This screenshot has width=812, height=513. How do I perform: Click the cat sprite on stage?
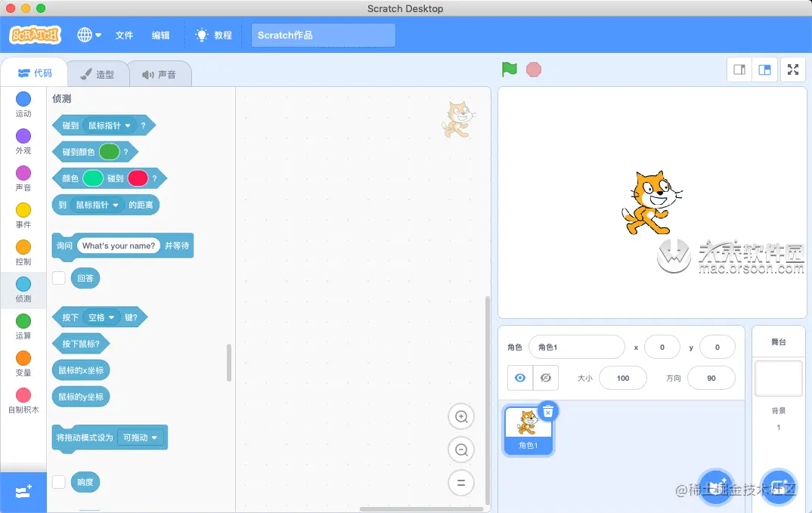[652, 203]
